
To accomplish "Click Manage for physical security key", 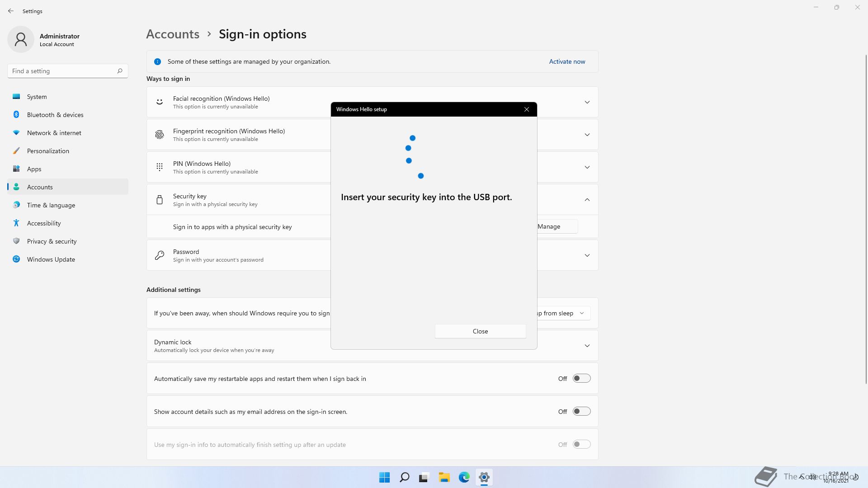I will tap(557, 226).
